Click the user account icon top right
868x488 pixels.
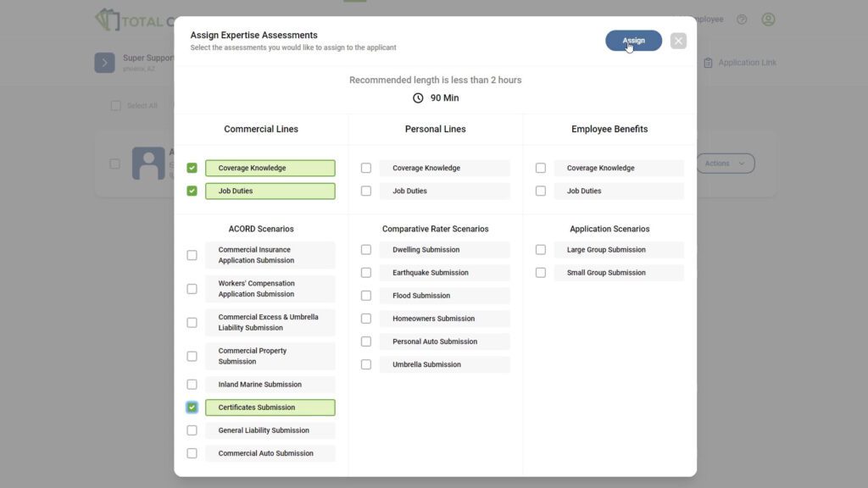[768, 19]
